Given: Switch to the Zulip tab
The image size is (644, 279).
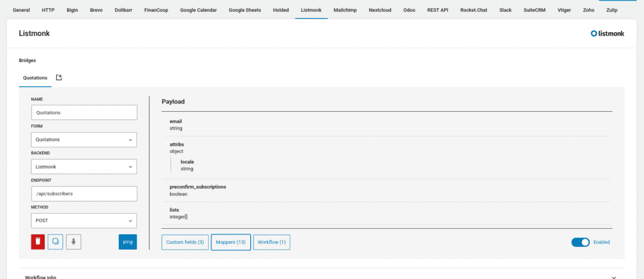Looking at the screenshot, I should click(x=611, y=10).
